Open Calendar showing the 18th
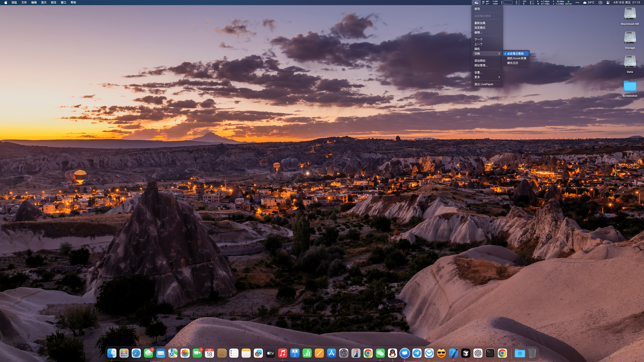This screenshot has height=362, width=644. click(210, 353)
